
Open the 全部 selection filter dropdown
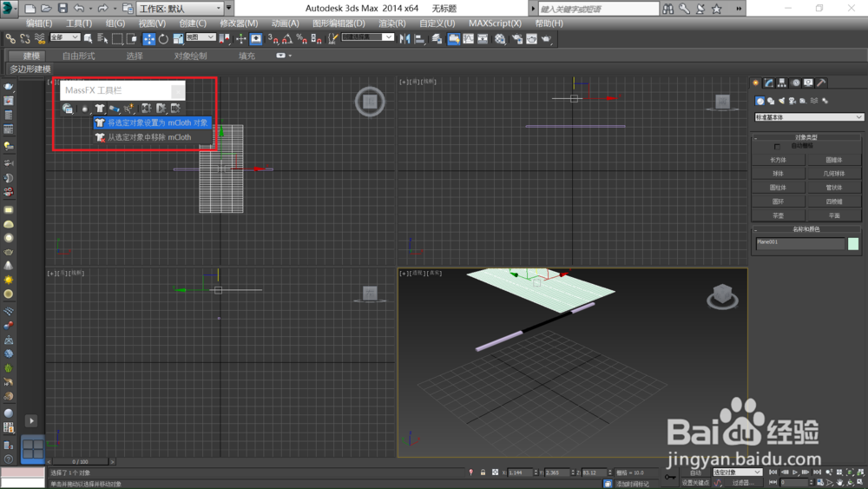(x=65, y=37)
